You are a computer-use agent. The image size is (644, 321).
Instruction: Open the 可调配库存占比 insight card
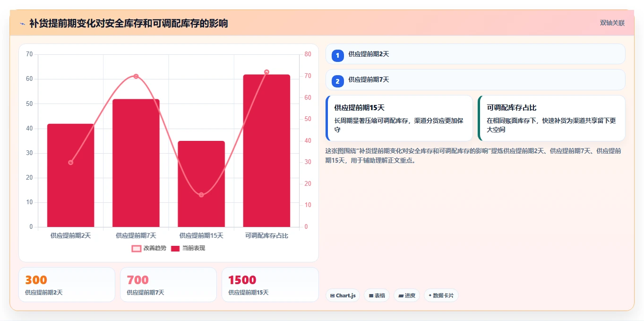coord(552,118)
